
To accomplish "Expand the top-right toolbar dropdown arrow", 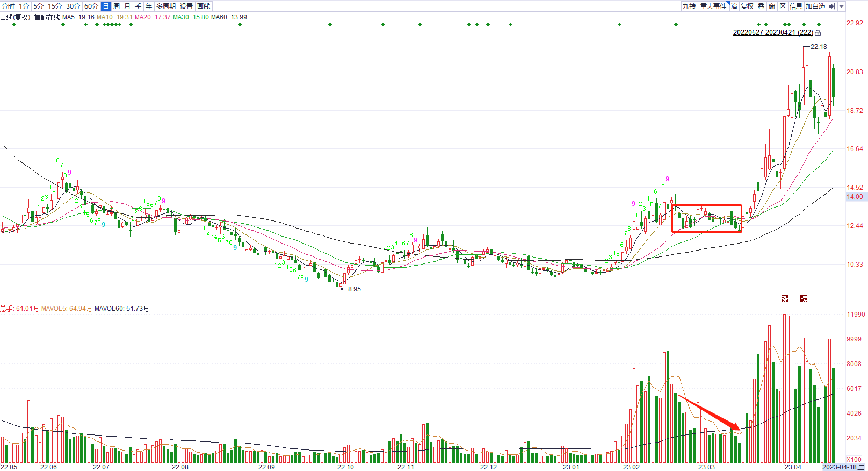I will 842,6.
